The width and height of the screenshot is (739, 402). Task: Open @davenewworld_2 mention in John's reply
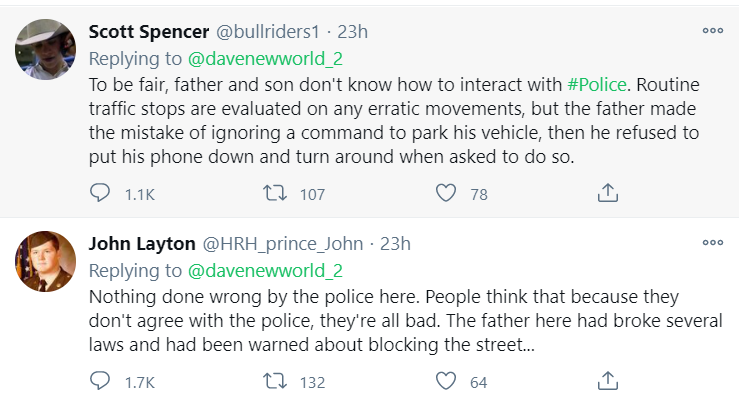(x=266, y=270)
